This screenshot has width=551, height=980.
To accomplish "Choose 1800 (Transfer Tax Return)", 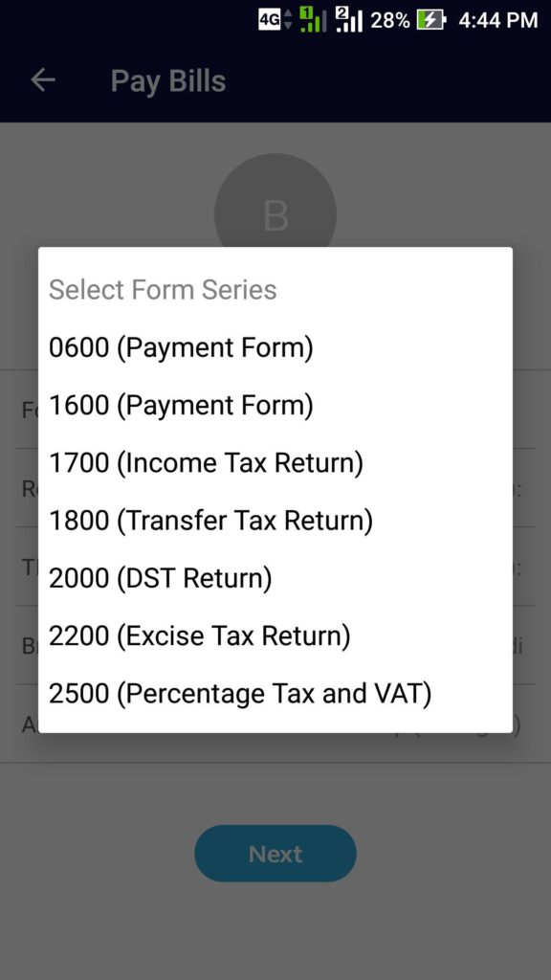I will click(275, 521).
